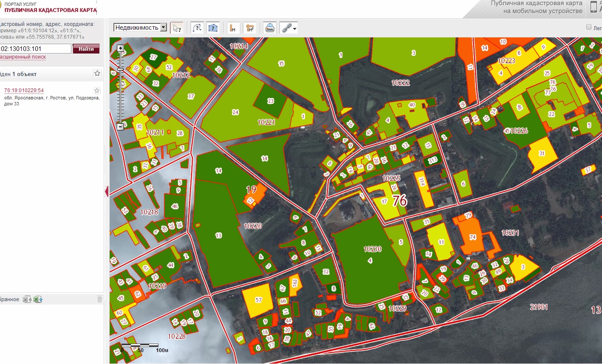Open the Недвижимость layer dropdown

pyautogui.click(x=140, y=28)
